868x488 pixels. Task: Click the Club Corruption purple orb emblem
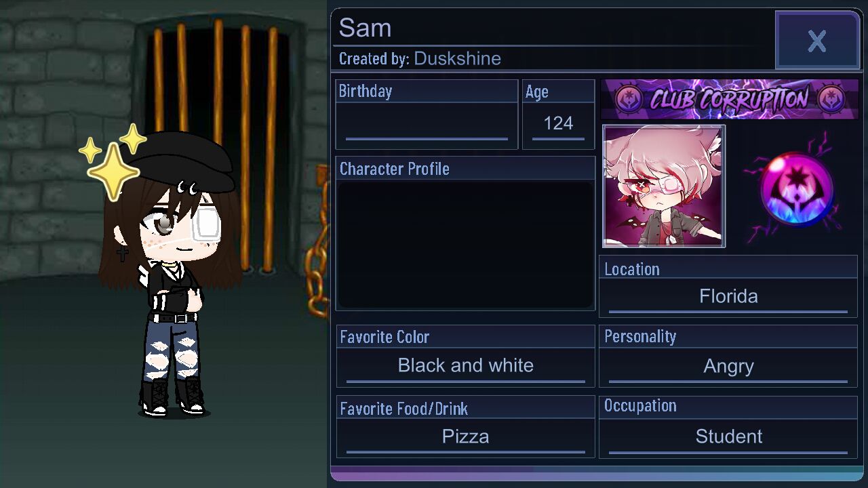pos(796,188)
